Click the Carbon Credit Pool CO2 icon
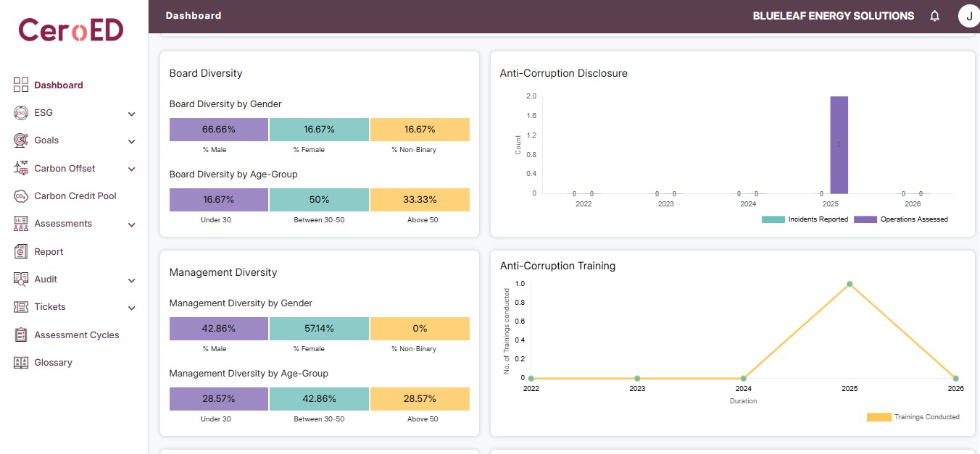The width and height of the screenshot is (980, 454). tap(21, 196)
